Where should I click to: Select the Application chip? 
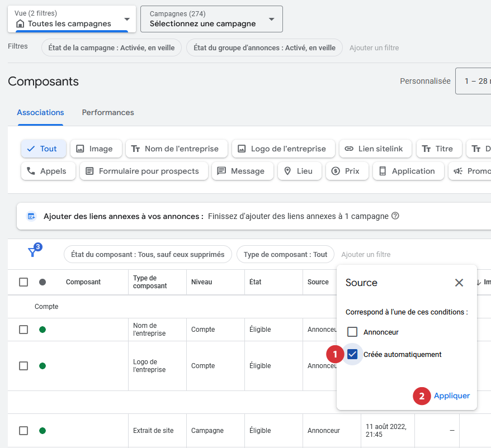coord(408,171)
